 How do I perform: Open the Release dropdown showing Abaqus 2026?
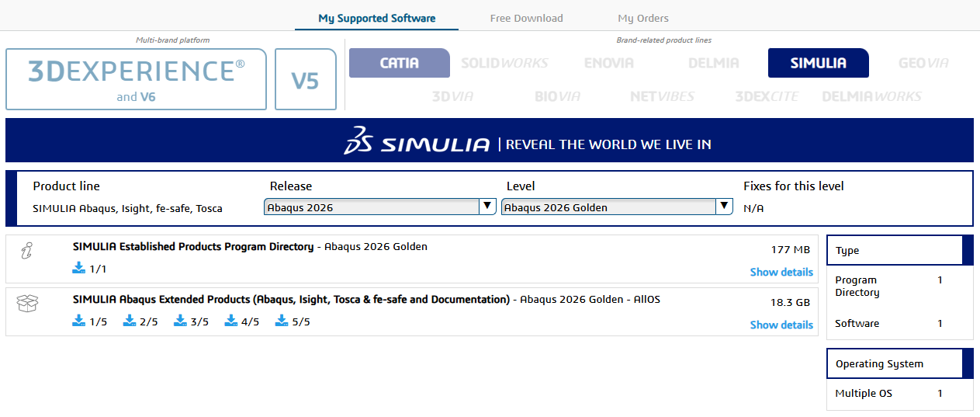[x=379, y=207]
